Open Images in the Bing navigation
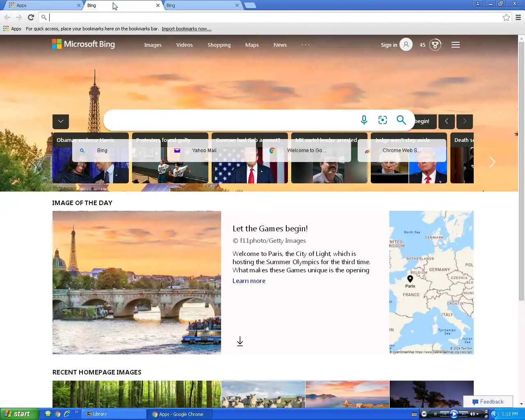 [x=153, y=45]
